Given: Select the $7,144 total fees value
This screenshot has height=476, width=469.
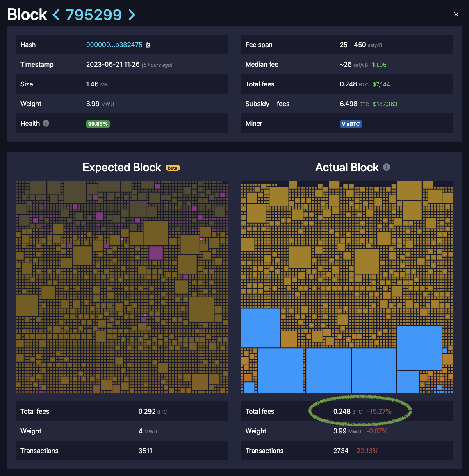Looking at the screenshot, I should (382, 84).
